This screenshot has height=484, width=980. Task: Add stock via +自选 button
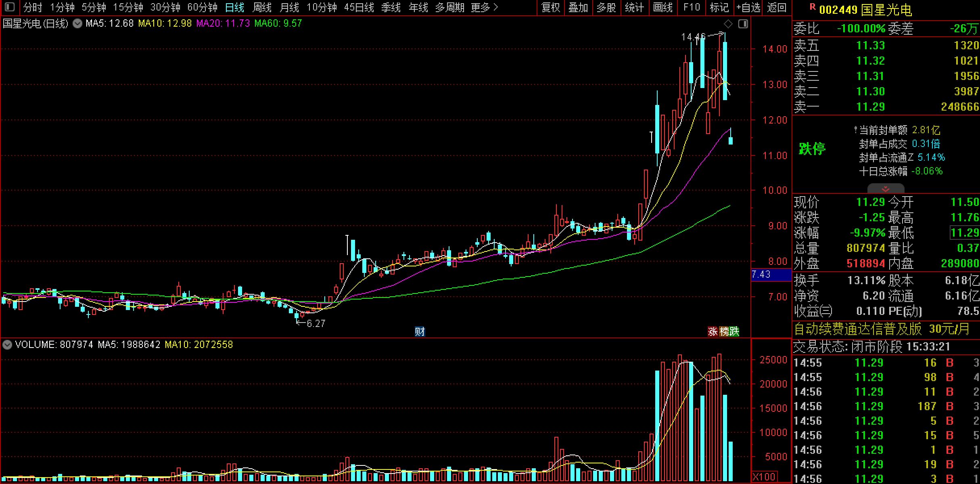pyautogui.click(x=748, y=7)
